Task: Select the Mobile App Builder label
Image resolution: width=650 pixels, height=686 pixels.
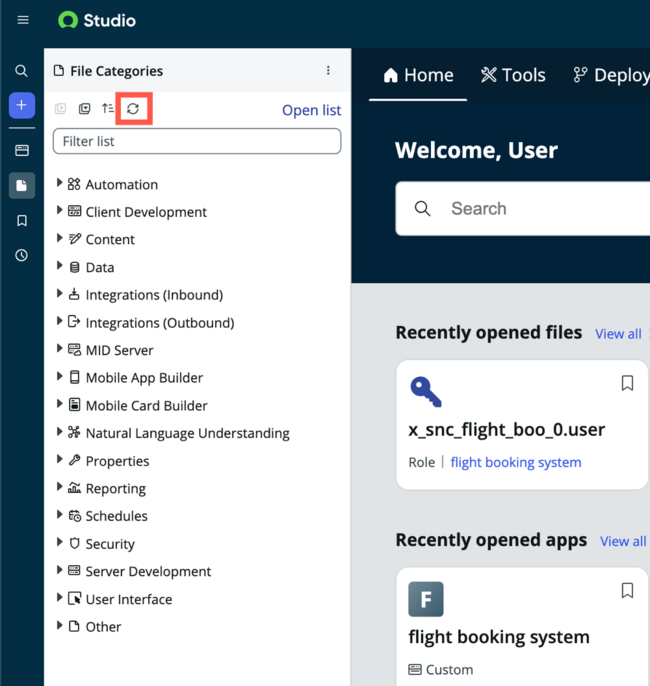Action: point(144,378)
